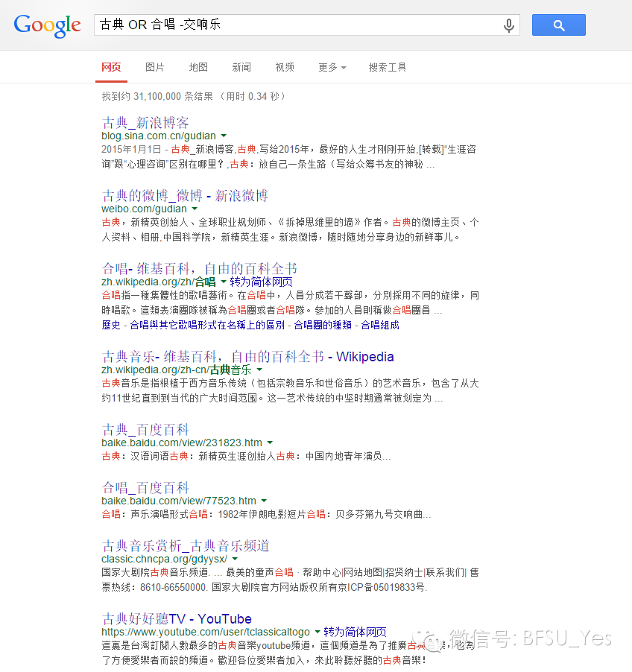Expand arrow next to baike.baidu.com/view/77523.htm
632x672 pixels.
coord(264,501)
